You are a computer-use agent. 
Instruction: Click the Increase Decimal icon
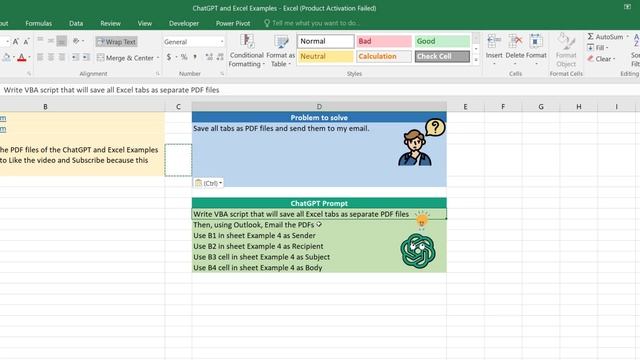coord(209,57)
